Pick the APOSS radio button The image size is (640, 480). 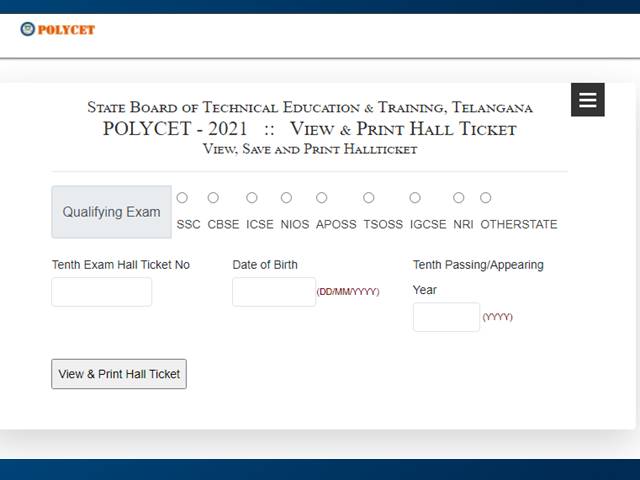click(322, 198)
